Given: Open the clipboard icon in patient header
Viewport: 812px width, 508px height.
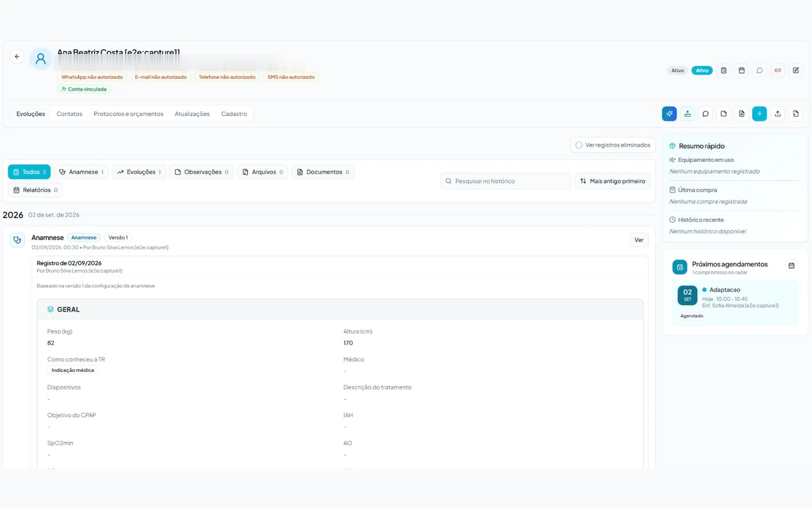Looking at the screenshot, I should point(723,71).
